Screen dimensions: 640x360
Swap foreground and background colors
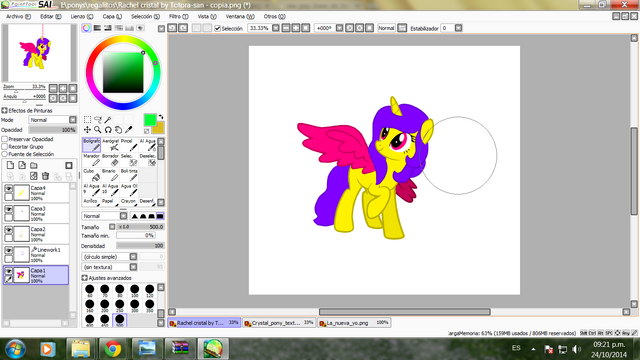point(161,117)
